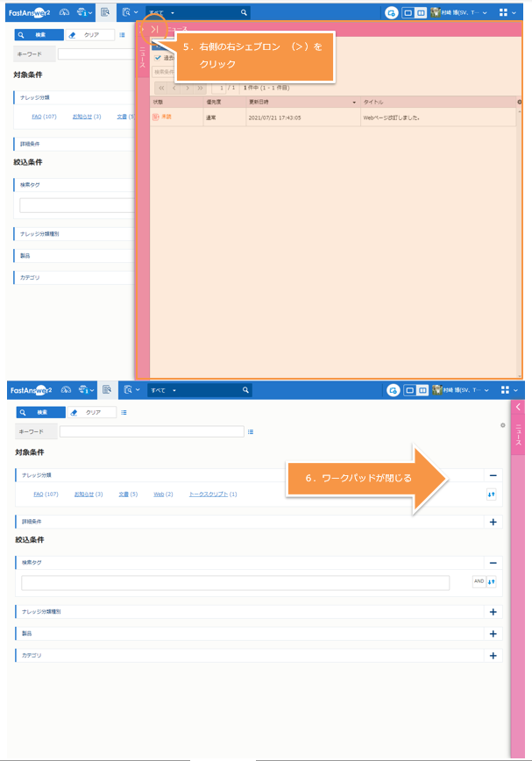Click the unread 未読 status icon in the news row

click(x=156, y=117)
